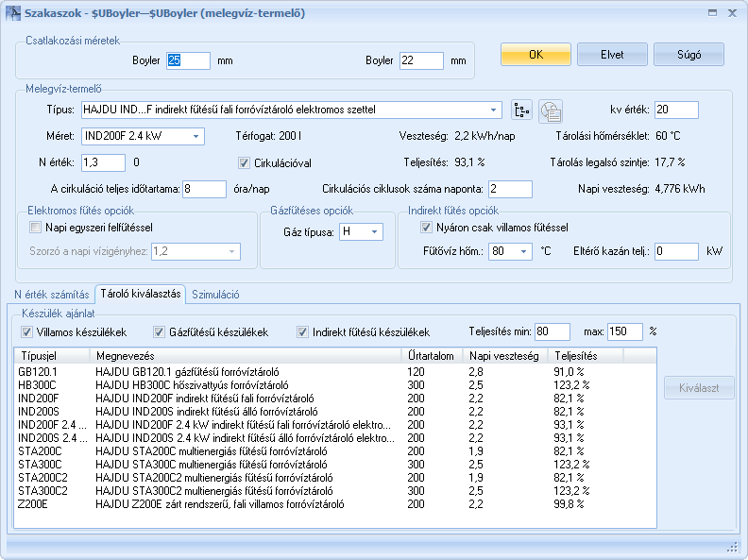The image size is (748, 560).
Task: Click the Teljesítés min field
Action: coord(552,331)
